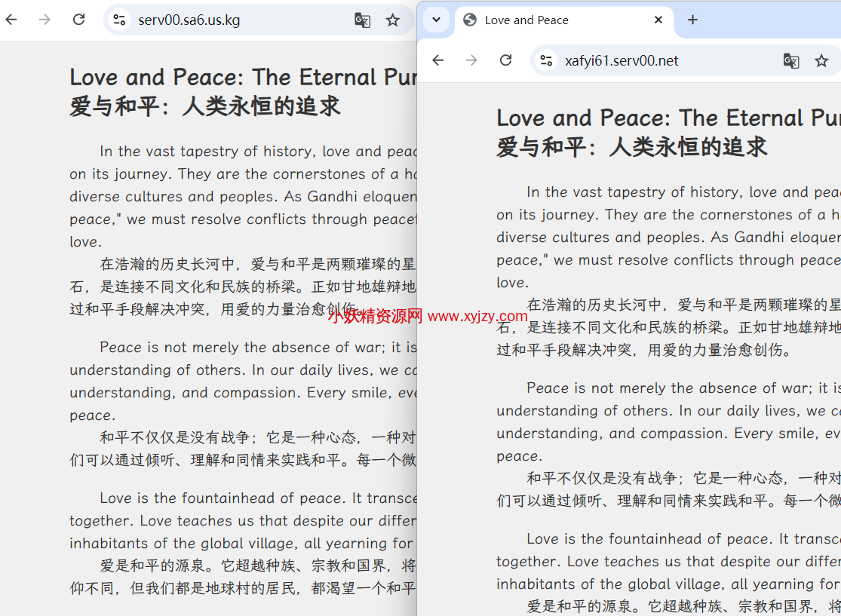Viewport: 841px width, 616px height.
Task: Click the English heading in the serv00.sa6.us.kg page
Action: coord(243,77)
